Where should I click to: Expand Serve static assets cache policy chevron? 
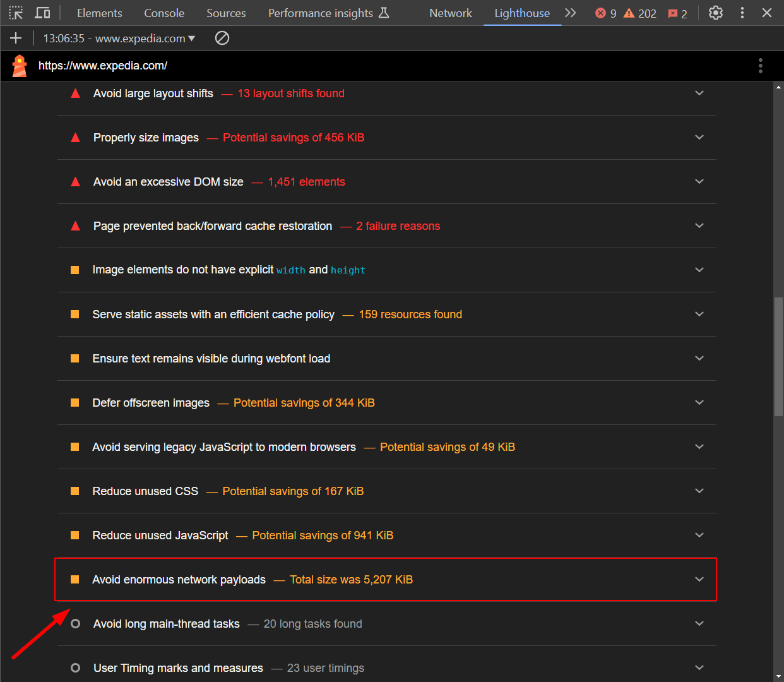point(699,314)
